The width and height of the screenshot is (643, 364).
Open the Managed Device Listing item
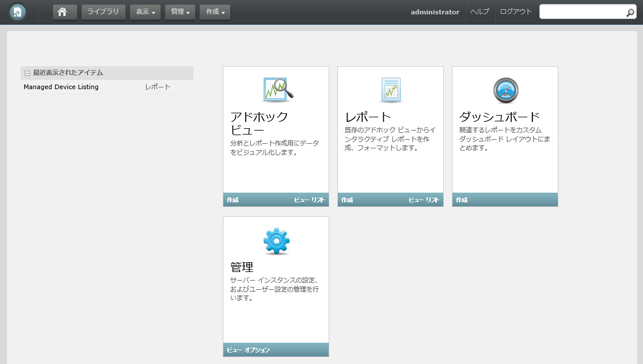[61, 87]
